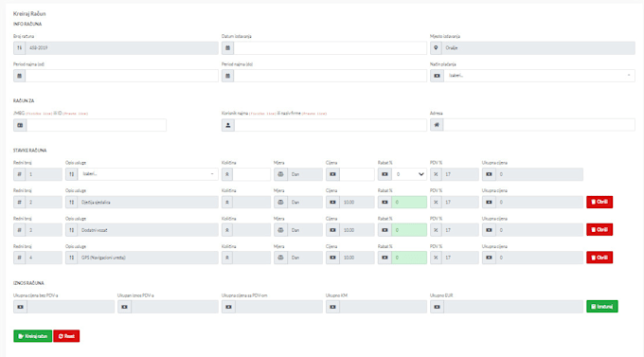Click the calendar icon for Period najma (do)
The height and width of the screenshot is (357, 644).
(228, 76)
